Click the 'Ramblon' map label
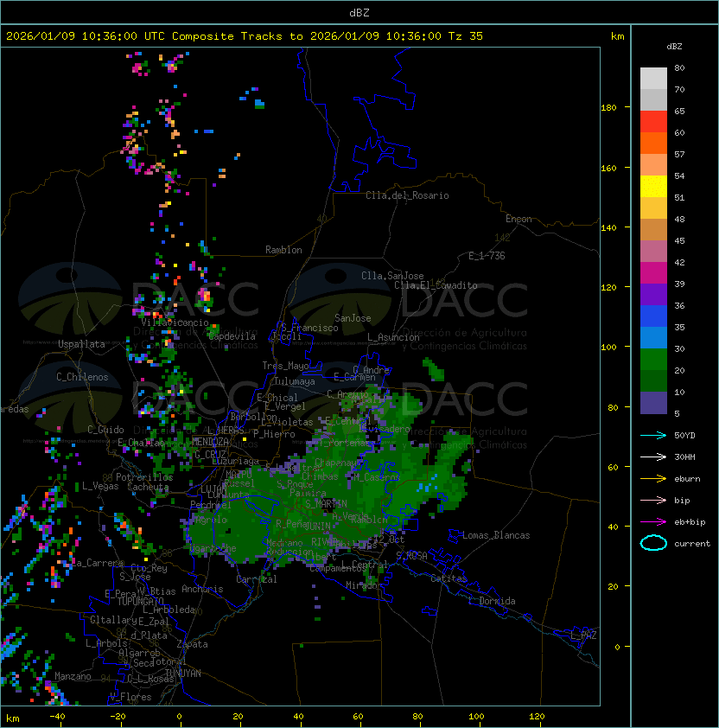Image resolution: width=719 pixels, height=728 pixels. [x=283, y=250]
